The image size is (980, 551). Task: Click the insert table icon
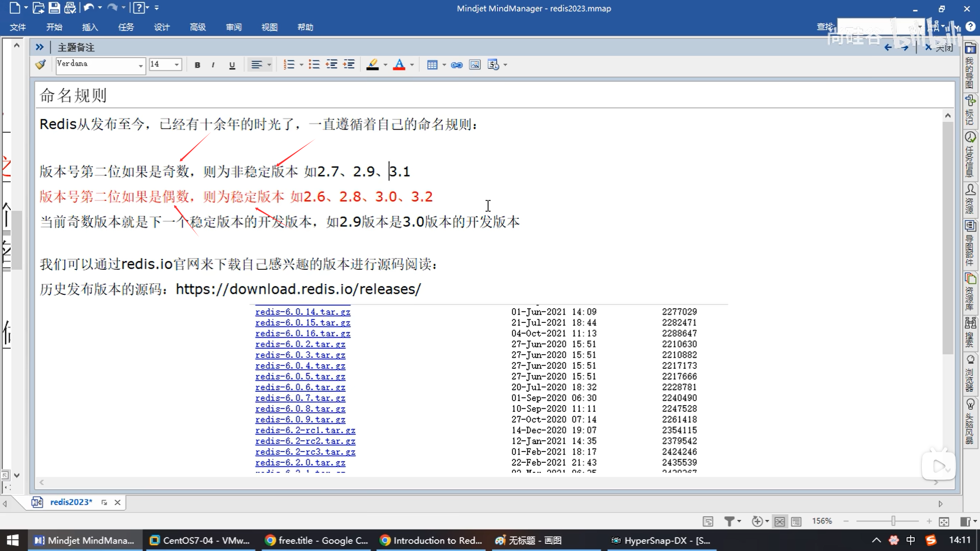432,65
